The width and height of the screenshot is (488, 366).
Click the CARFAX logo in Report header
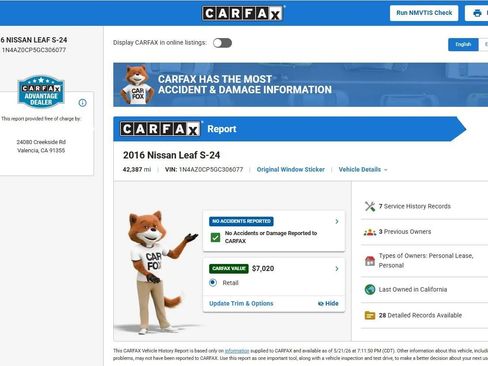[x=160, y=129]
